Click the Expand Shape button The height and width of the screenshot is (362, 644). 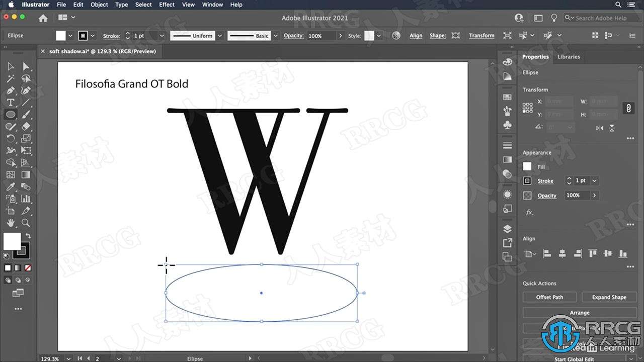pos(609,297)
